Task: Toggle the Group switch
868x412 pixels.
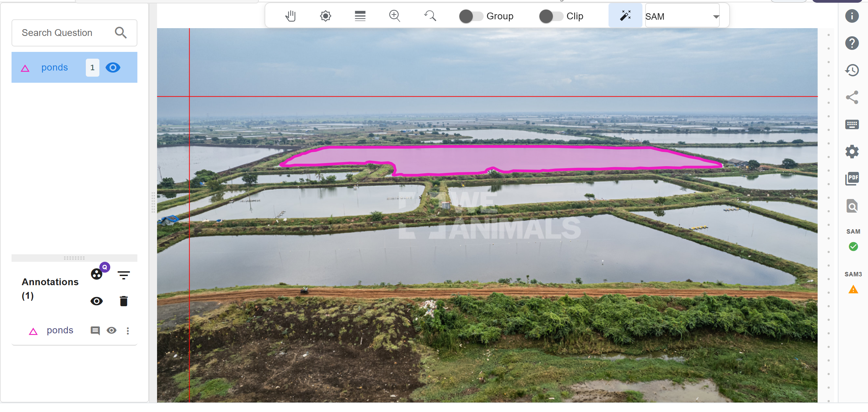Action: click(471, 16)
